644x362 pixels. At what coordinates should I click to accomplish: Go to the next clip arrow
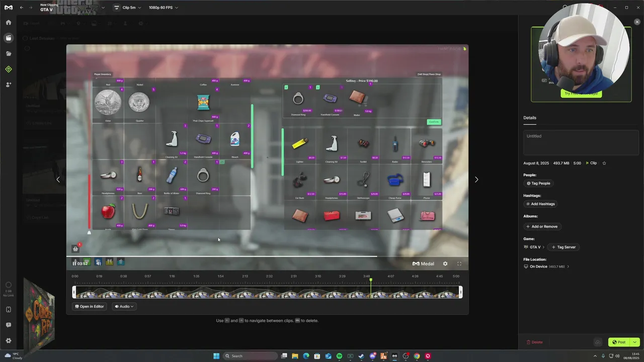(476, 179)
